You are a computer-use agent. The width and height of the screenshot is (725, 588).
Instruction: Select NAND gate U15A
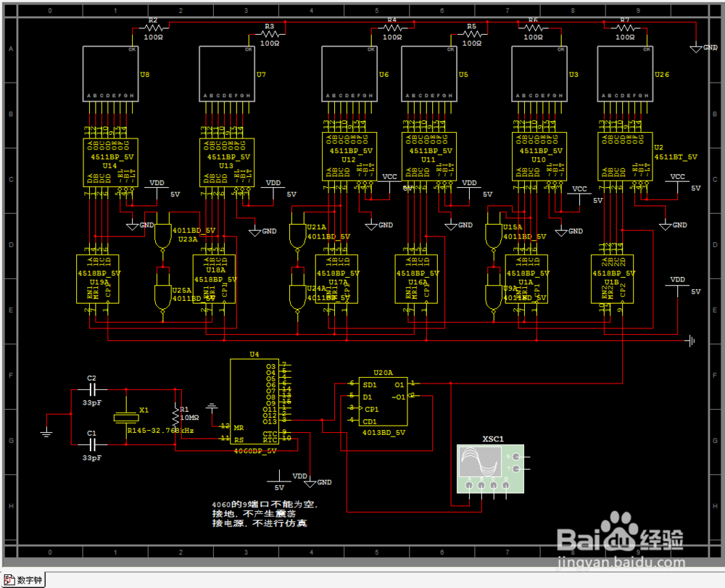[x=493, y=236]
